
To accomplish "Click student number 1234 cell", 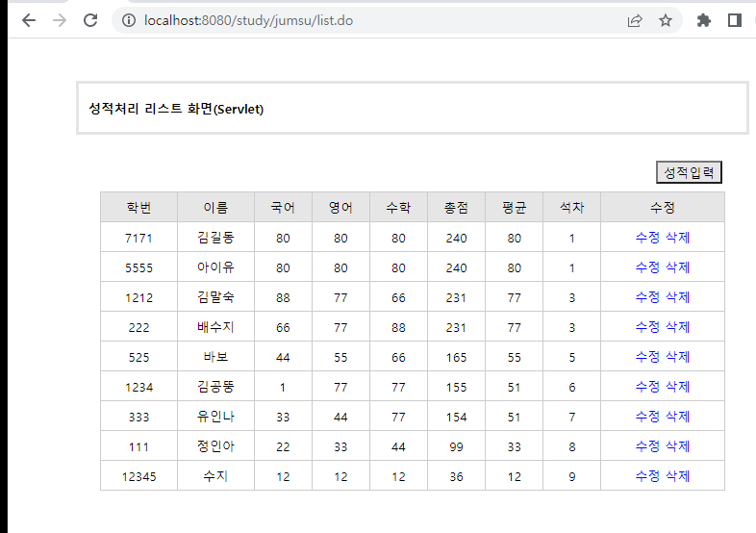I will point(139,388).
